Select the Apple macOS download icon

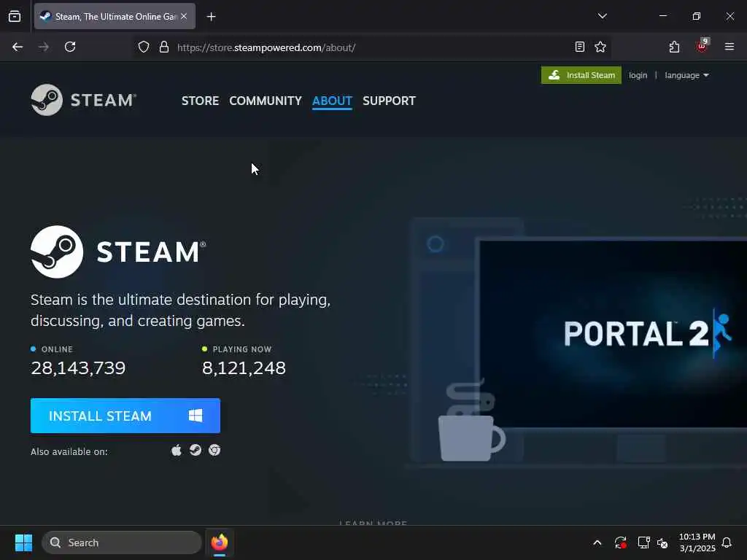coord(177,450)
